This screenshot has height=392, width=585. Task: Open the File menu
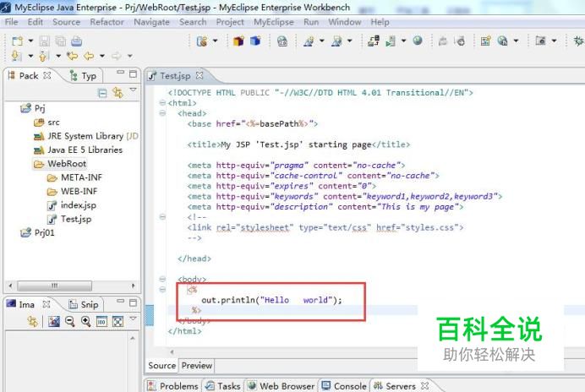11,22
